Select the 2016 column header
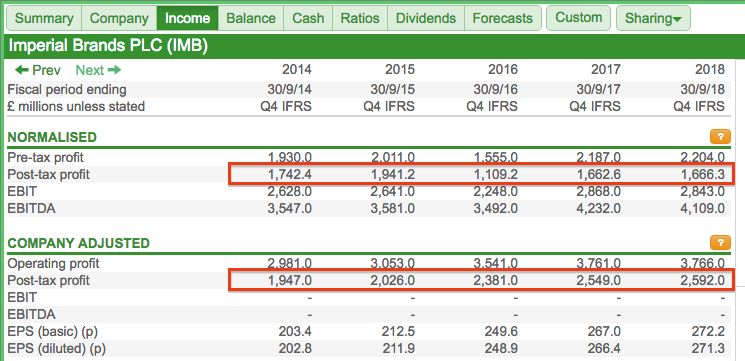Viewport: 745px width, 361px height. click(503, 70)
